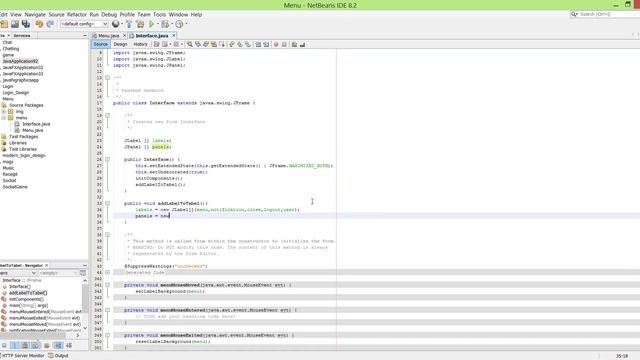This screenshot has width=640, height=360.
Task: Open the Navigator empty filter dropdown
Action: [58, 273]
